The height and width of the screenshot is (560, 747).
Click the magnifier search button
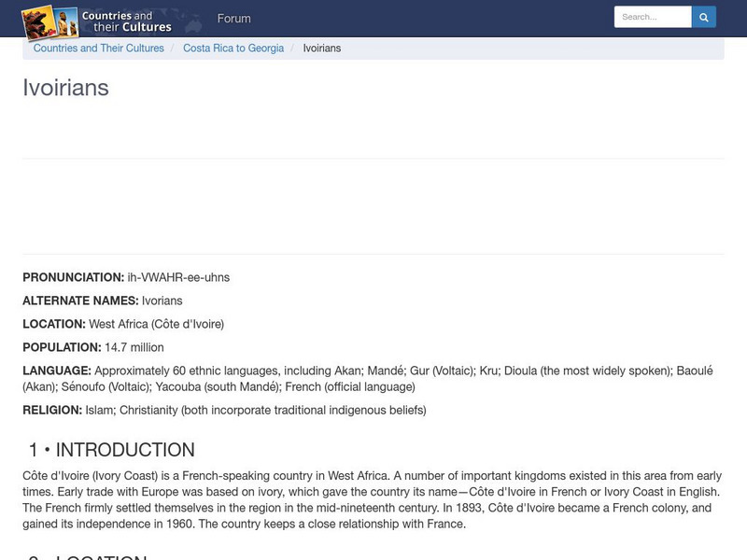pos(704,17)
